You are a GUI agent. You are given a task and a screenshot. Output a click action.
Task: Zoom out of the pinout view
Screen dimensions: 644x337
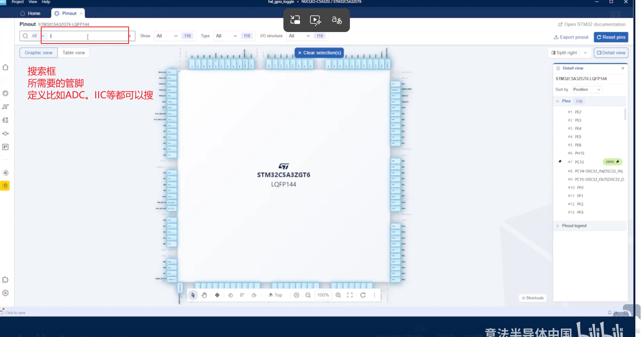[x=308, y=295]
